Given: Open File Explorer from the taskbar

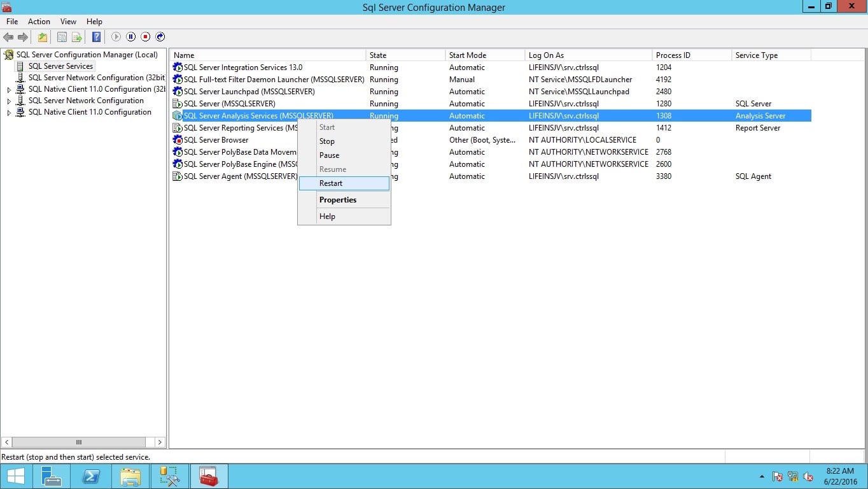Looking at the screenshot, I should coord(130,476).
